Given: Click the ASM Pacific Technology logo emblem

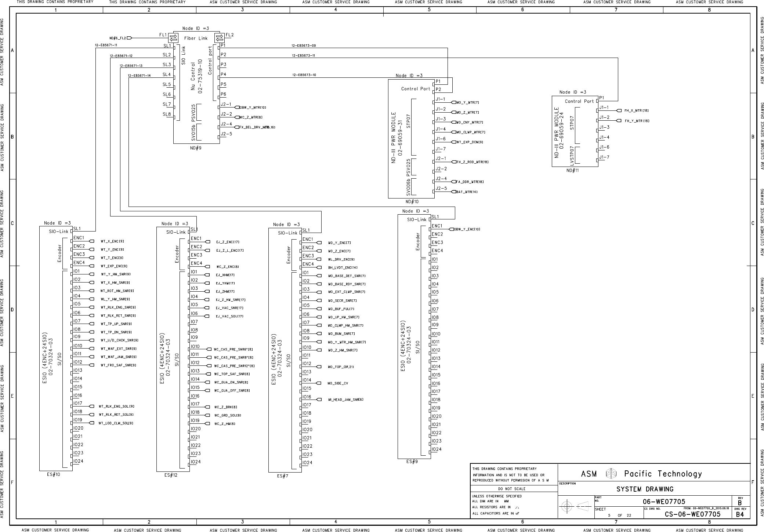Looking at the screenshot, I should point(611,474).
